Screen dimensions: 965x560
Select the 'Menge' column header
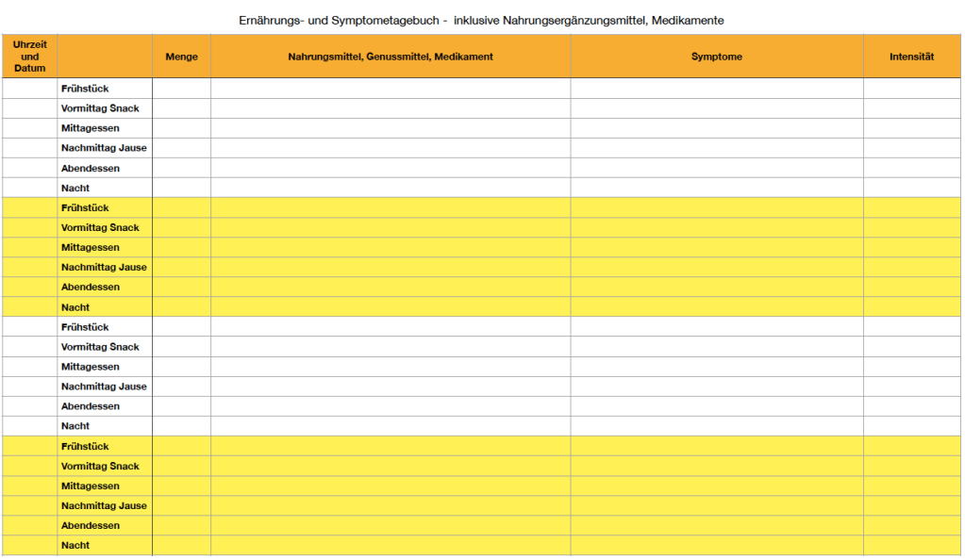coord(181,57)
